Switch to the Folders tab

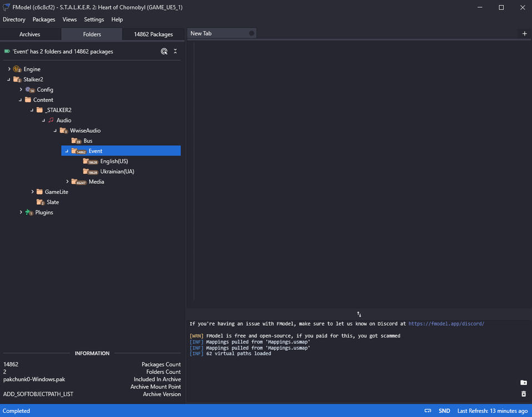[x=92, y=34]
